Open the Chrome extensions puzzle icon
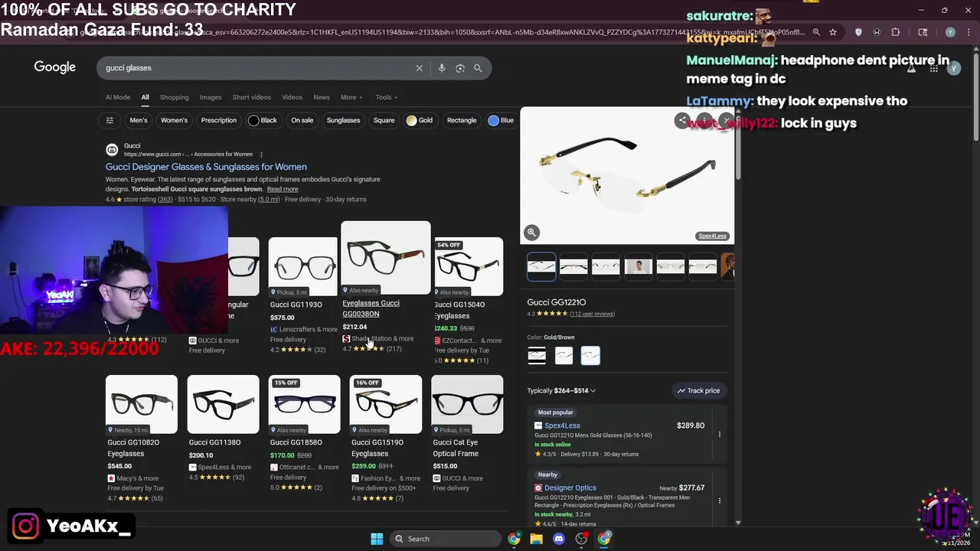The height and width of the screenshot is (551, 980). tap(896, 32)
